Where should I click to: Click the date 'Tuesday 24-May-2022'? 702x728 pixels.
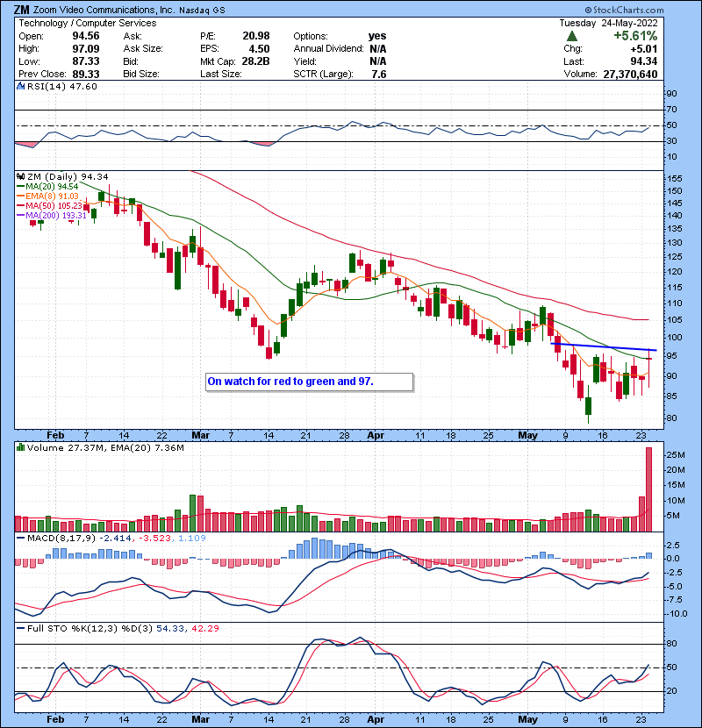click(609, 23)
